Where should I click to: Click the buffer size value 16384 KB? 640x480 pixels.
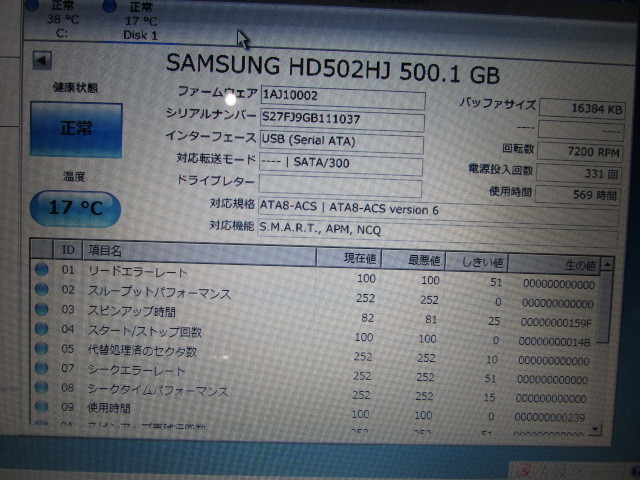tap(582, 109)
